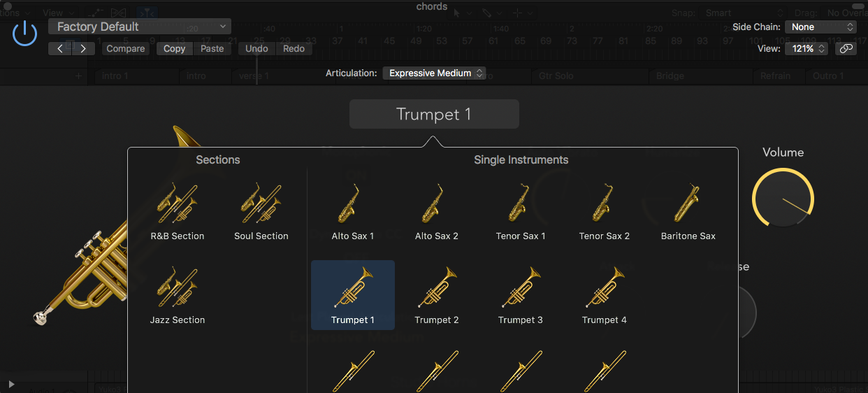Click the Copy button
868x393 pixels.
[174, 49]
